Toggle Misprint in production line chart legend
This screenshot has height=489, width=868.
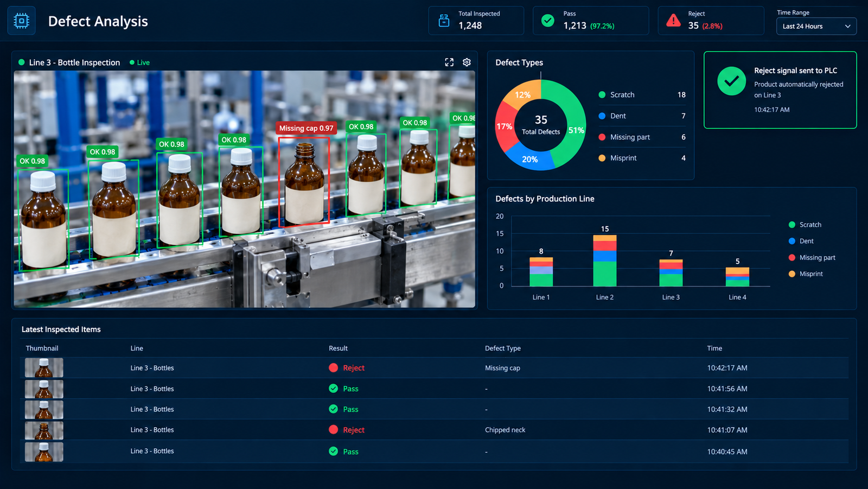click(806, 274)
